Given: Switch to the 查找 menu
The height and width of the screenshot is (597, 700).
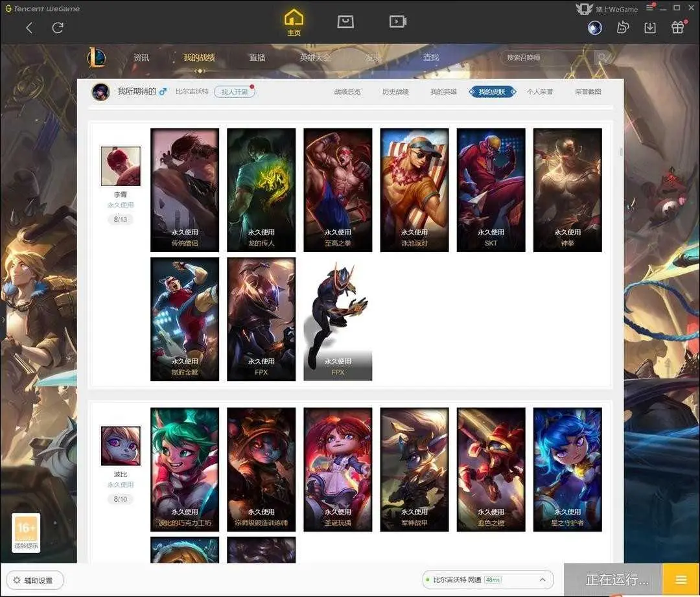Looking at the screenshot, I should point(431,58).
